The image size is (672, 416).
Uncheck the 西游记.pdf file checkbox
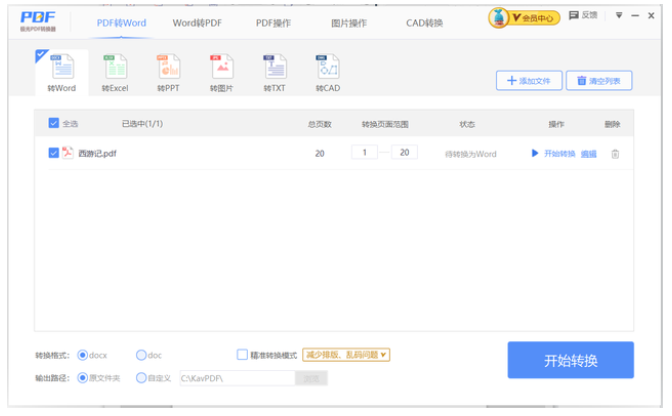[54, 153]
